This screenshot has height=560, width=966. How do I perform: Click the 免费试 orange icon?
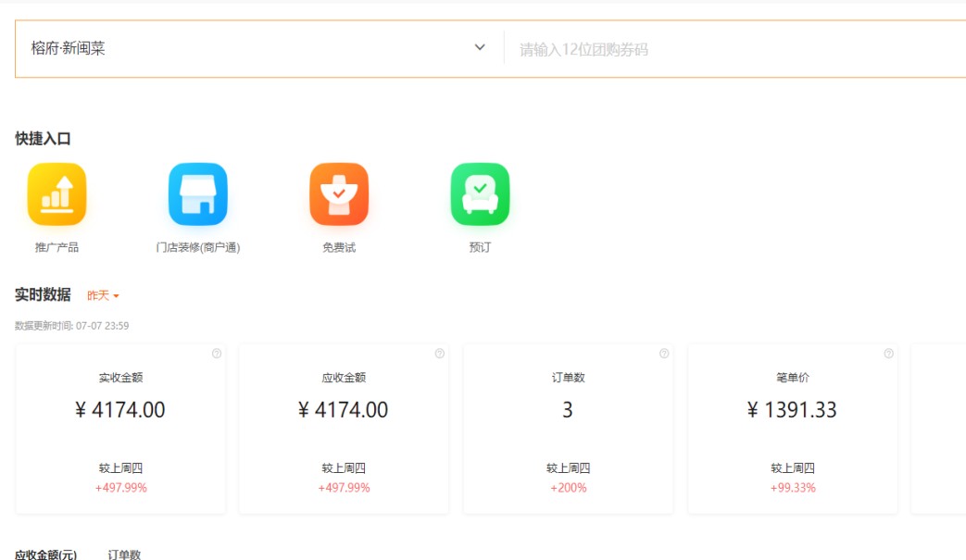[x=339, y=194]
